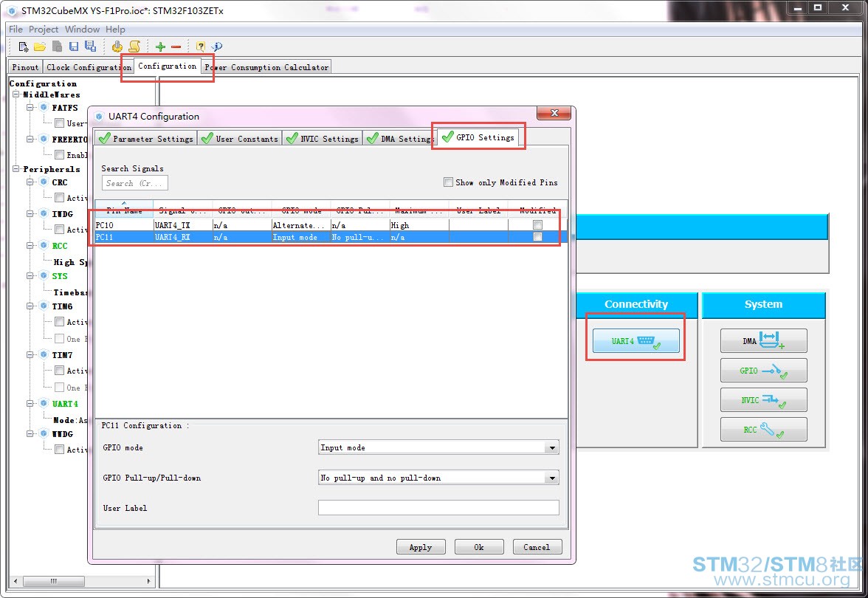The height and width of the screenshot is (598, 868).
Task: Click the Apply button
Action: pos(421,547)
